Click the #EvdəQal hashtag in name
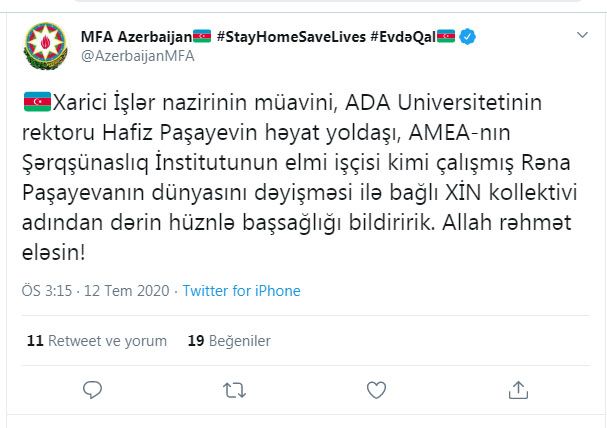This screenshot has width=607, height=428. coord(403,37)
